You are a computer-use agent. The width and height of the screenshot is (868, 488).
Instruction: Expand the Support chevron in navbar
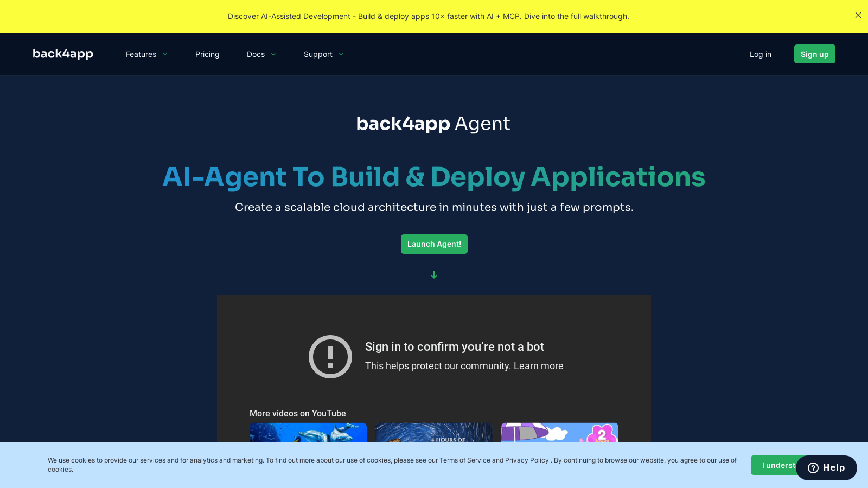coord(341,54)
